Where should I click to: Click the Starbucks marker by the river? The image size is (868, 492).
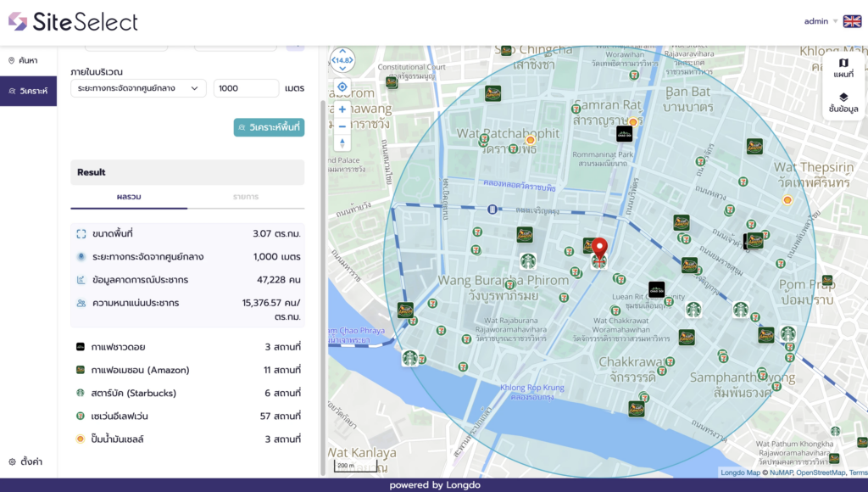tap(409, 358)
